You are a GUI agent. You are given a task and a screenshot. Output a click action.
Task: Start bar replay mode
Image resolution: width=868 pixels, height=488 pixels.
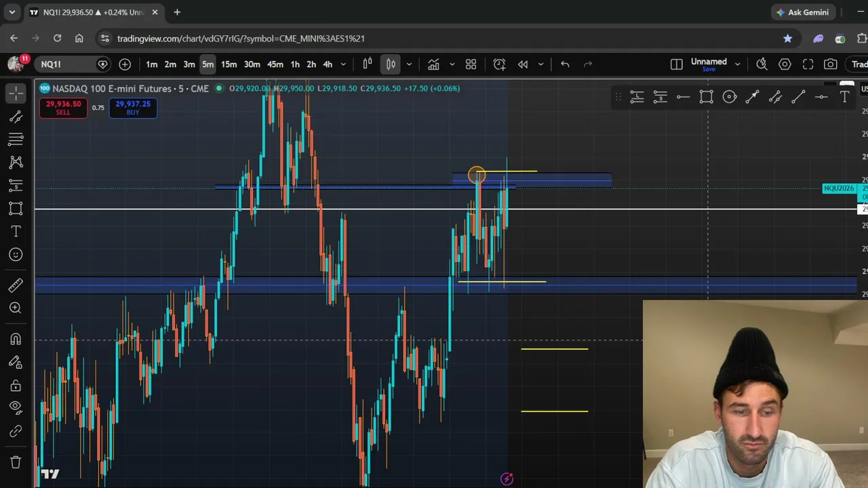tap(523, 64)
